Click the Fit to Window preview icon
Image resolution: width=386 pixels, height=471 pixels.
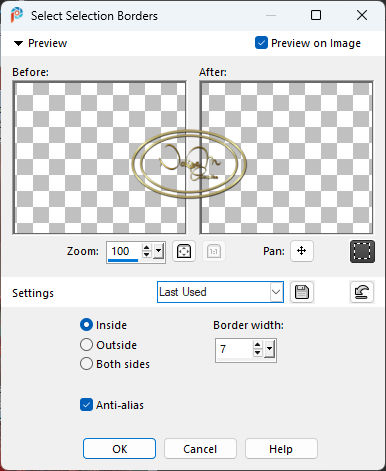pos(184,251)
